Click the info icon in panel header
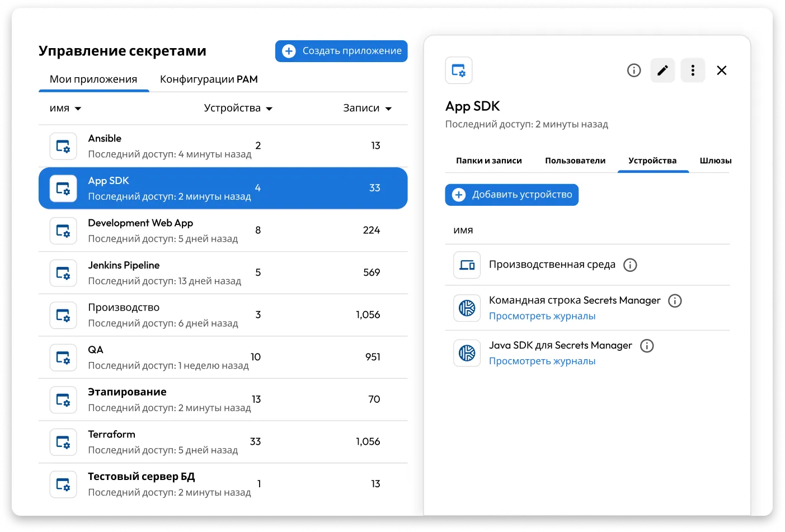Screen dimensions: 785x532 tap(633, 70)
